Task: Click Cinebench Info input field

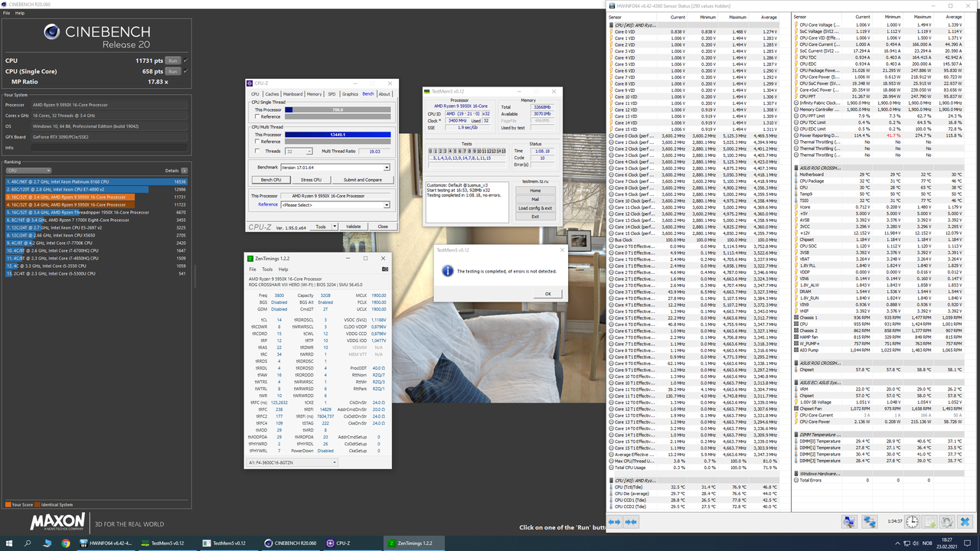Action: click(x=109, y=148)
